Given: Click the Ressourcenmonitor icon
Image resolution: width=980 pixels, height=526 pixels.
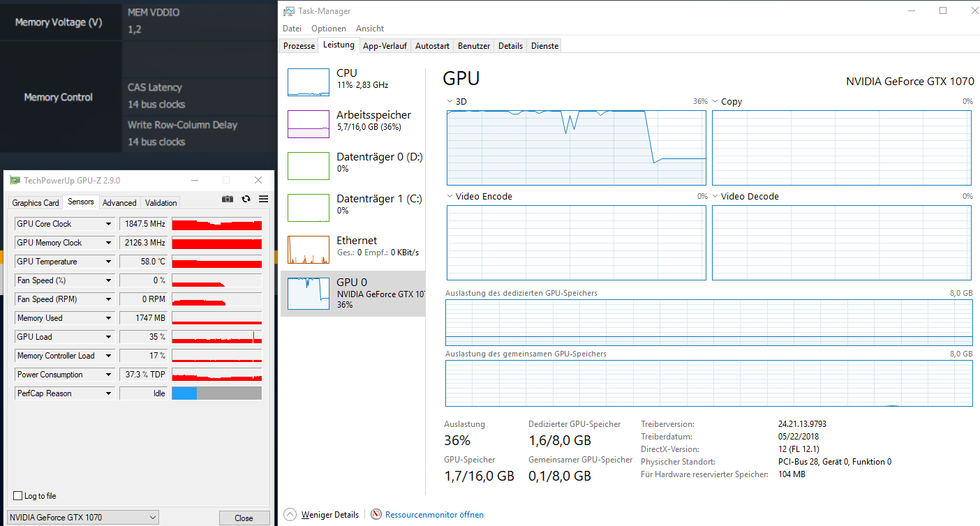Looking at the screenshot, I should pos(376,515).
